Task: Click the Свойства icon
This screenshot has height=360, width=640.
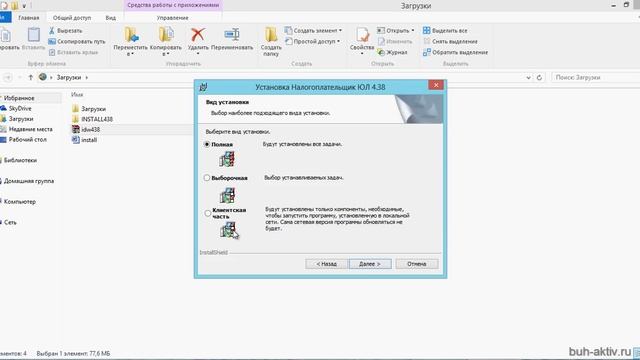Action: pos(362,35)
